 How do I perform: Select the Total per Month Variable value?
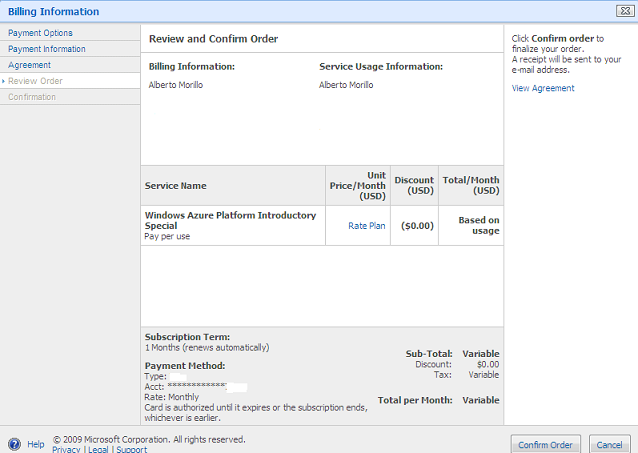click(481, 400)
